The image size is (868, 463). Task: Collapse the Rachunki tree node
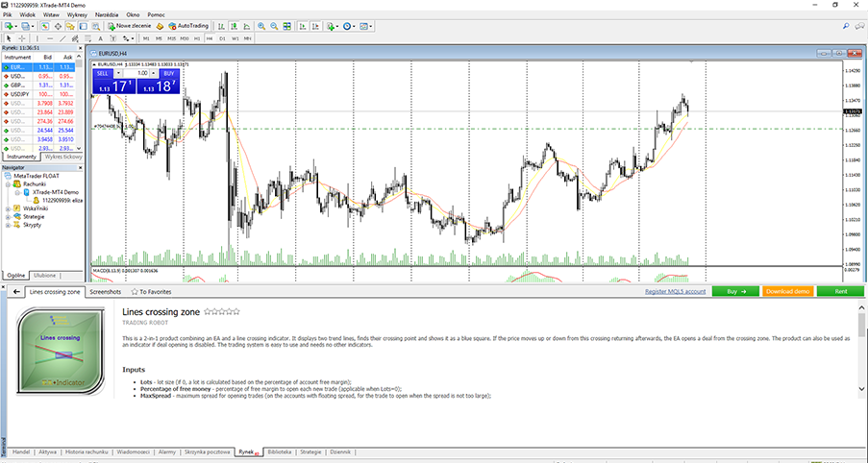pyautogui.click(x=8, y=183)
